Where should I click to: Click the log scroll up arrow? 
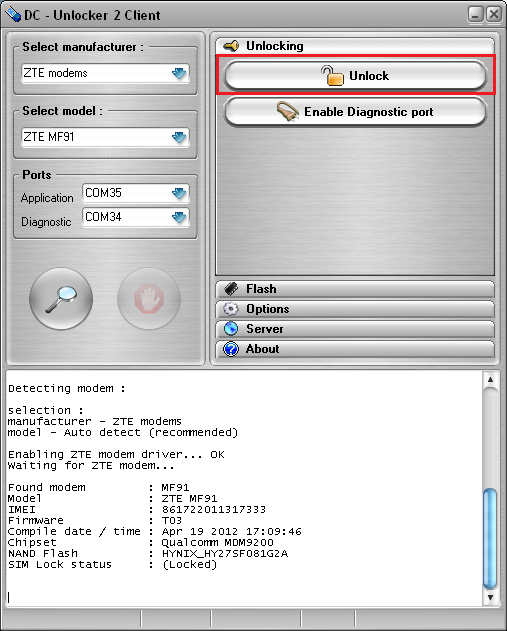coord(490,379)
